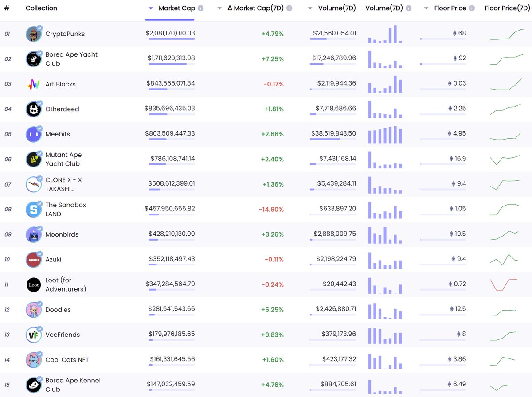Click the Bored Ape Yacht Club avatar
532x397 pixels.
click(34, 59)
